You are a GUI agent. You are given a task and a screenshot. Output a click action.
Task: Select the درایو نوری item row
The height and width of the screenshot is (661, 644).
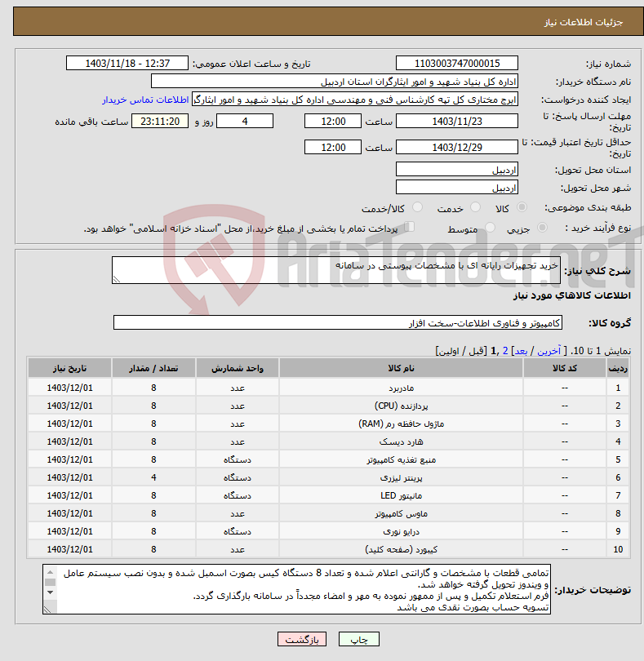click(329, 531)
